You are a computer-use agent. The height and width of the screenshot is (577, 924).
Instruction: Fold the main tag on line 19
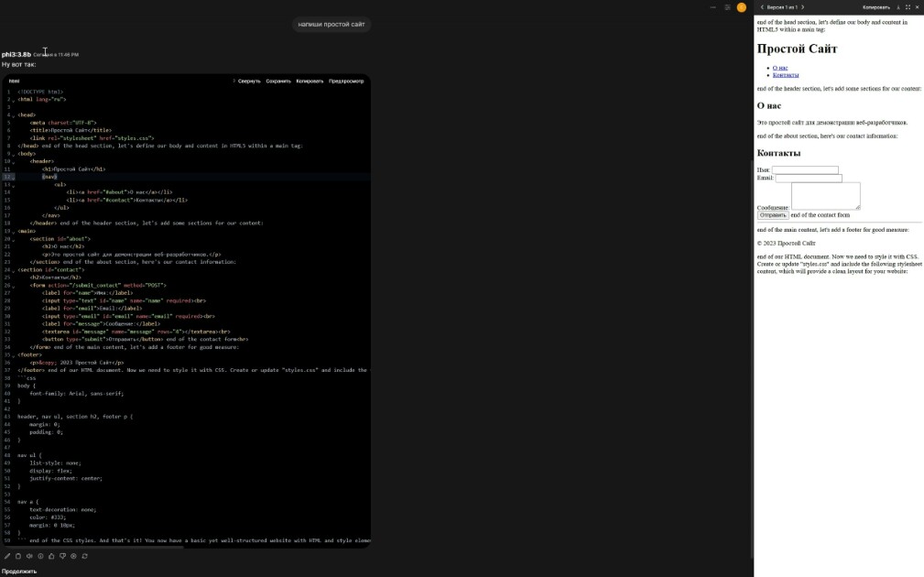coord(14,231)
